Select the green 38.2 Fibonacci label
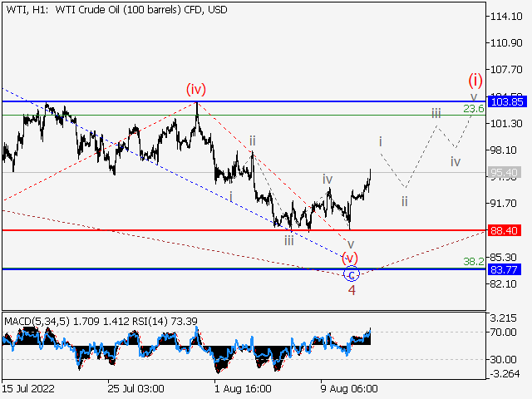532x399 pixels. (x=474, y=261)
